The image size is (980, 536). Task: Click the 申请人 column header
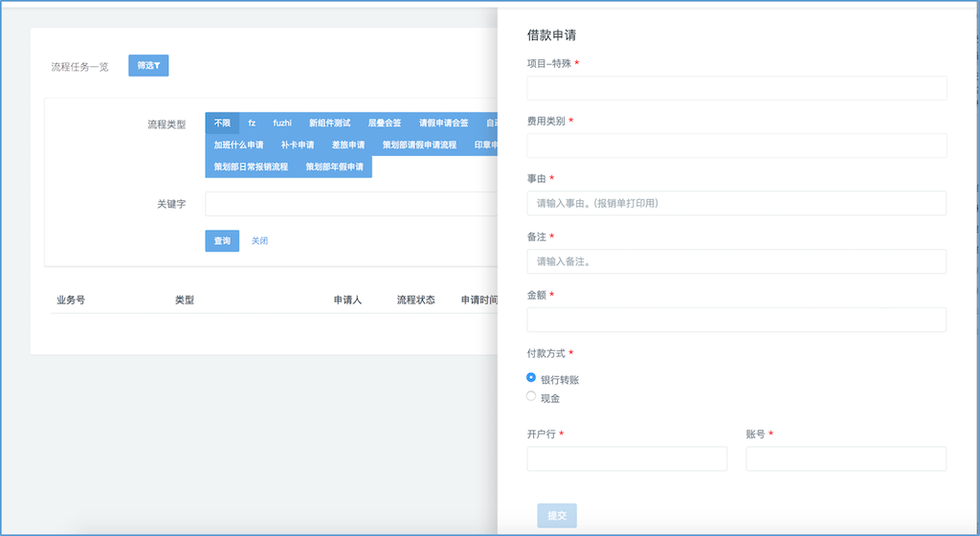click(347, 300)
